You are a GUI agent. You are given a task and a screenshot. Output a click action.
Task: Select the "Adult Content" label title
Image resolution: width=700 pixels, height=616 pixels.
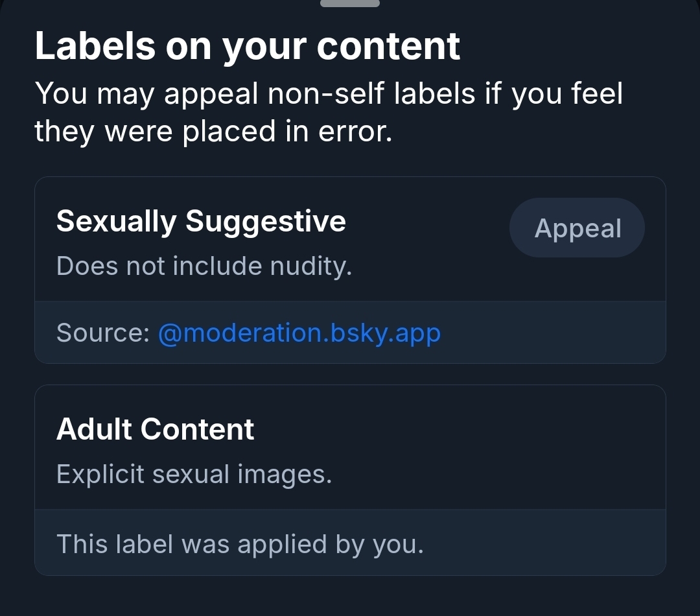(x=155, y=429)
